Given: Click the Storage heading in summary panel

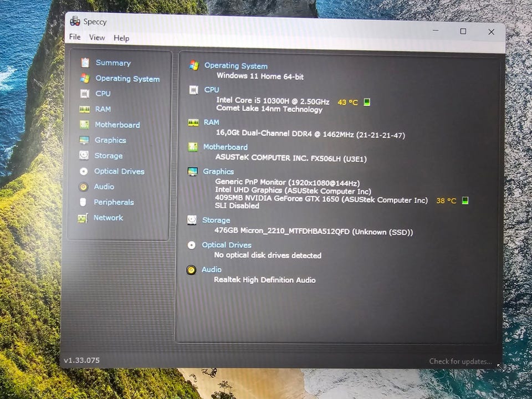Looking at the screenshot, I should pyautogui.click(x=216, y=220).
